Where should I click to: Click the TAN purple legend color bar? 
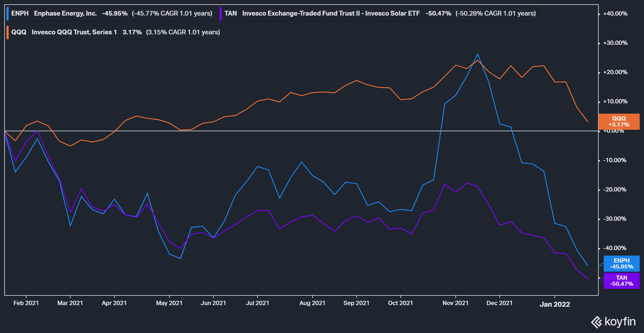221,13
